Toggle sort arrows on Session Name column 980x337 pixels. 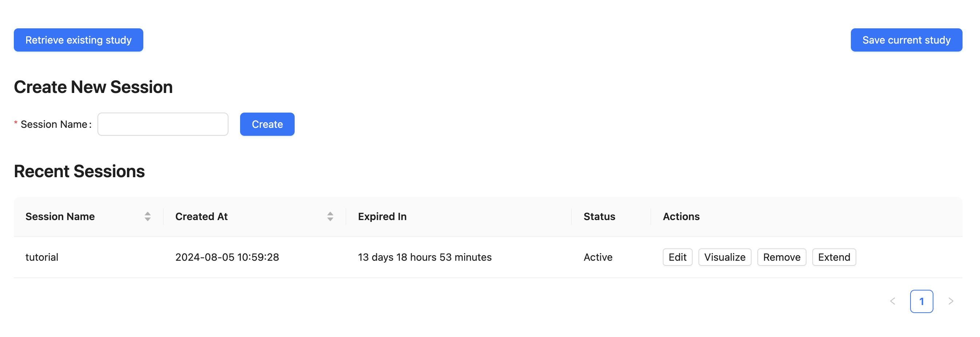point(148,216)
